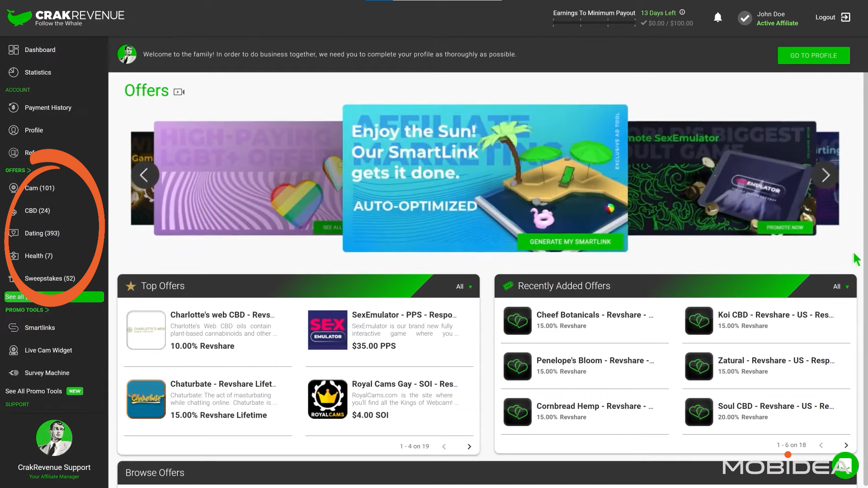868x488 pixels.
Task: Open Cheef Botanicals Revshare offer
Action: click(594, 315)
